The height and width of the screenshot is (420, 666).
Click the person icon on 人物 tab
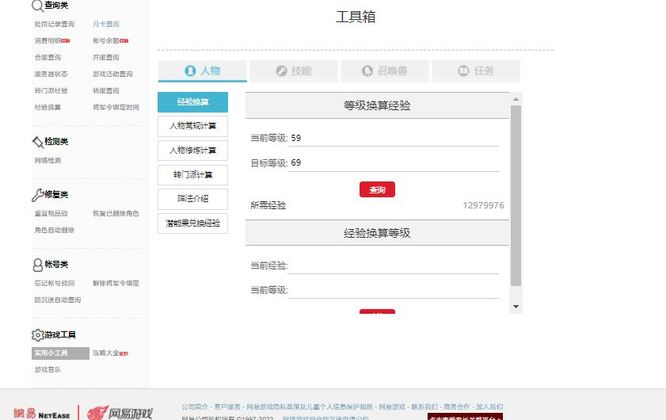[x=190, y=70]
